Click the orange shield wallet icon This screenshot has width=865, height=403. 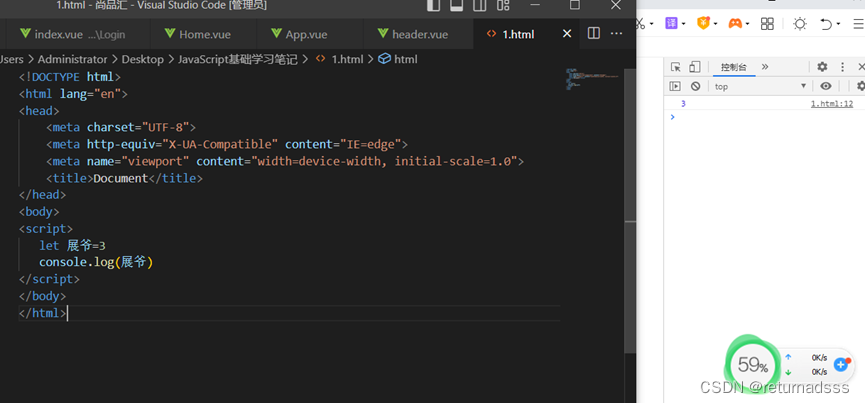click(703, 23)
